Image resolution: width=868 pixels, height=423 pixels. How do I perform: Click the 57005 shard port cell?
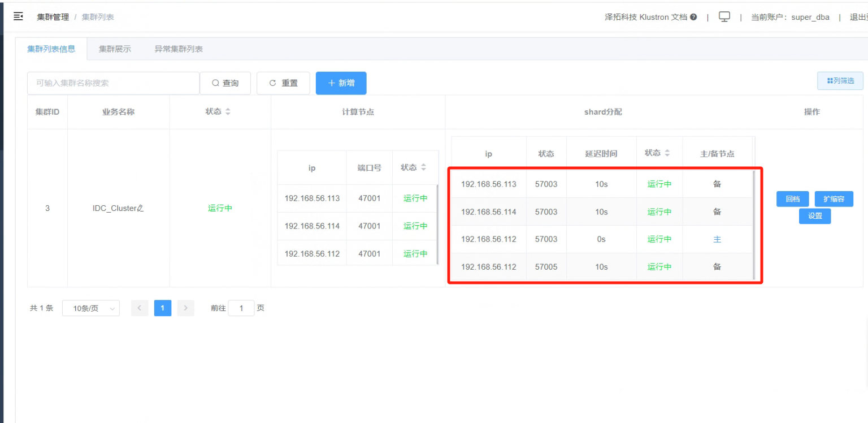546,267
